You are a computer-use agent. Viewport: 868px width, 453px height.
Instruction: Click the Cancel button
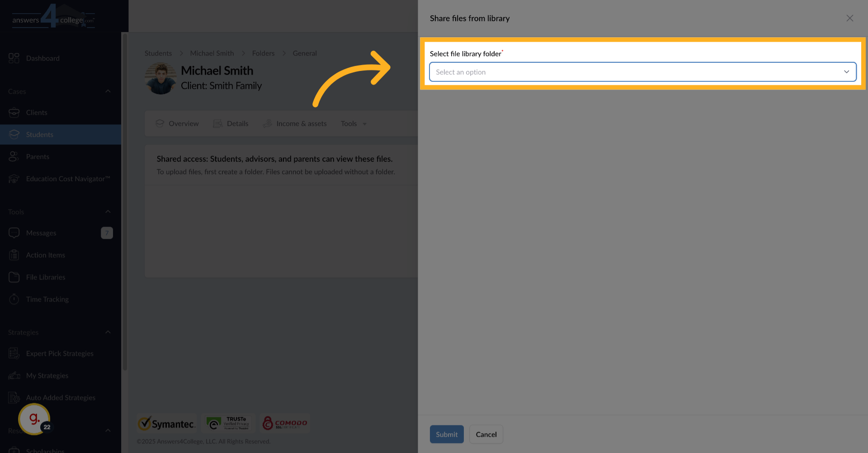486,434
